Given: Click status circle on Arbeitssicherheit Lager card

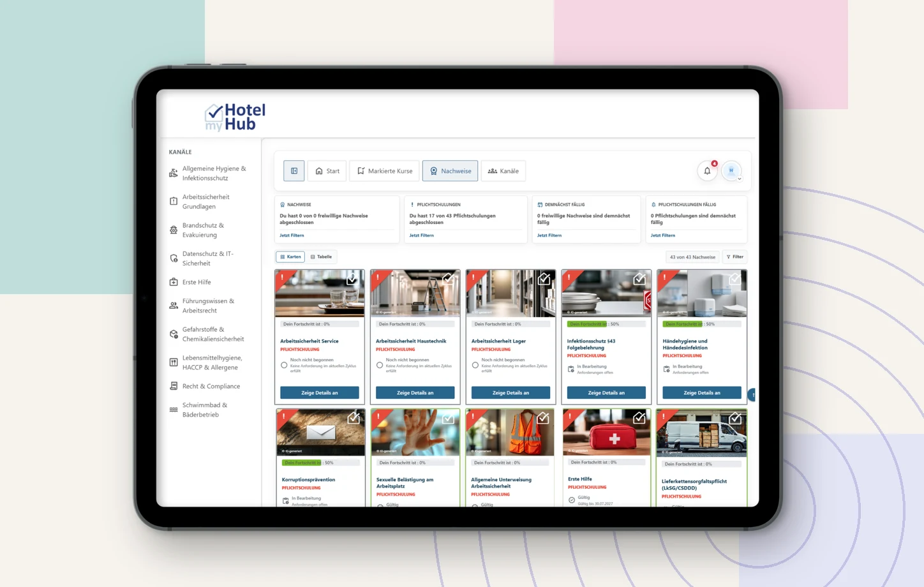Looking at the screenshot, I should click(x=475, y=366).
